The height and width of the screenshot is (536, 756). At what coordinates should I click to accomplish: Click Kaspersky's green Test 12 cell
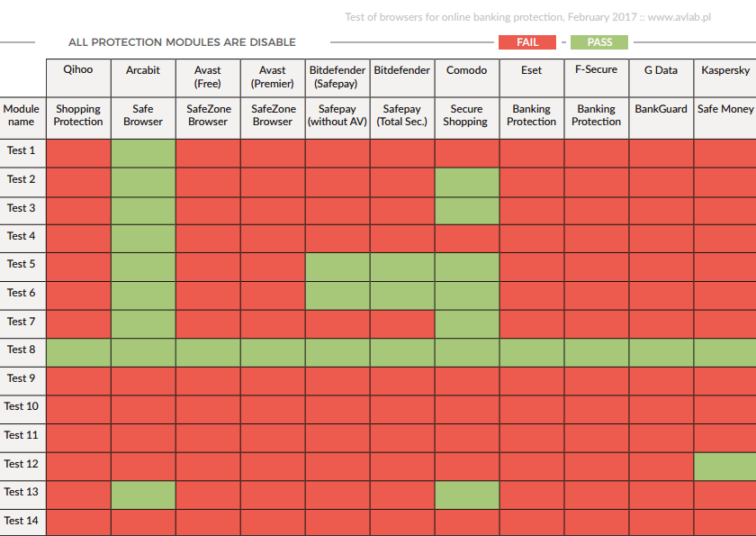[724, 466]
